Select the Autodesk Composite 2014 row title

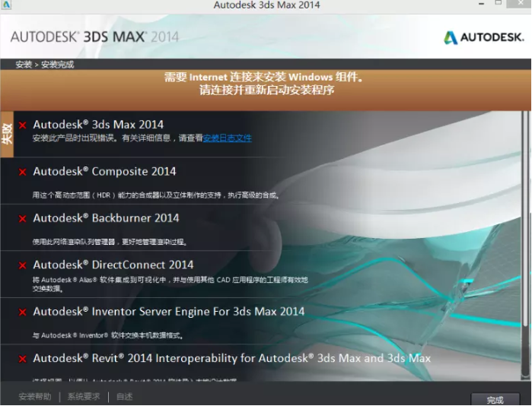tap(104, 172)
